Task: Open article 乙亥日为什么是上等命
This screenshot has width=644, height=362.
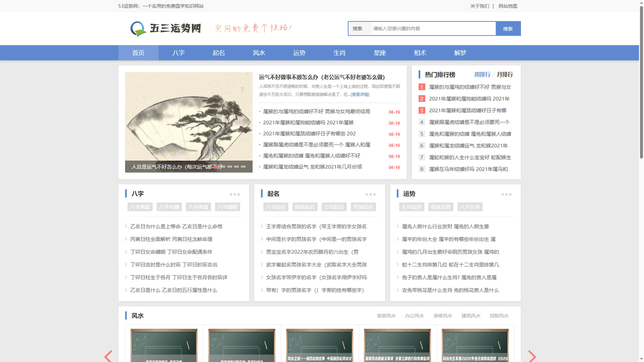Action: tap(176, 227)
